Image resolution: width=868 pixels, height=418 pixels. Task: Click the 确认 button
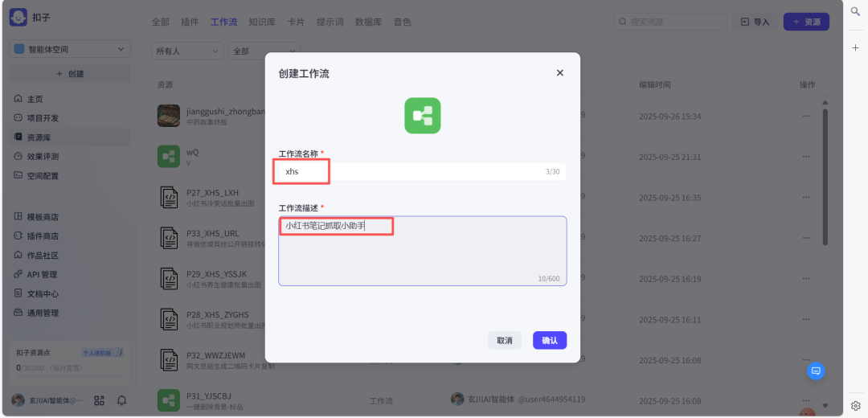coord(550,341)
